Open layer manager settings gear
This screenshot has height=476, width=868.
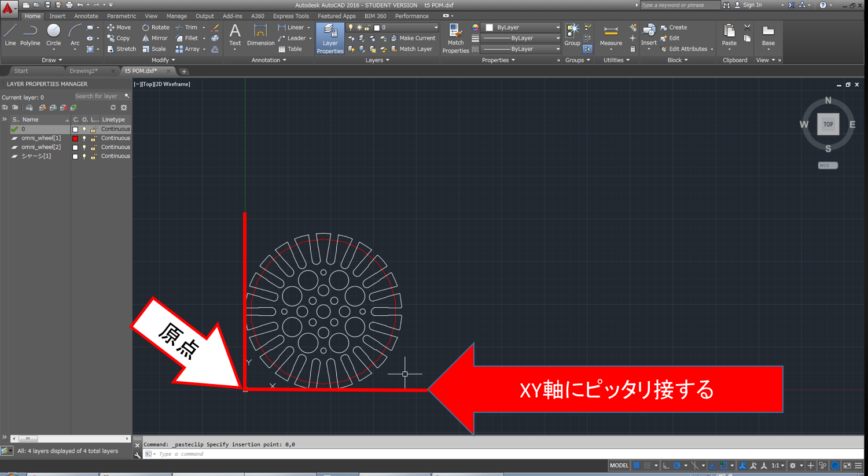point(124,108)
